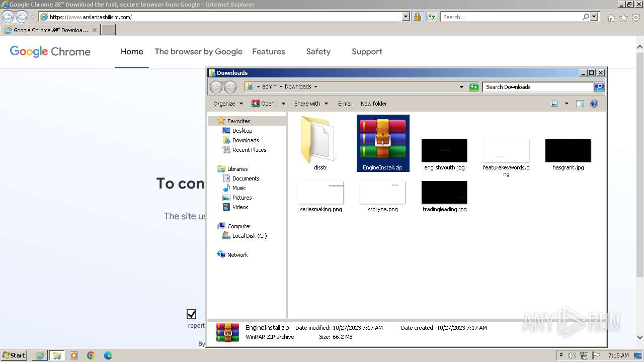Launch the media player taskbar icon
Image resolution: width=644 pixels, height=362 pixels.
[x=74, y=355]
